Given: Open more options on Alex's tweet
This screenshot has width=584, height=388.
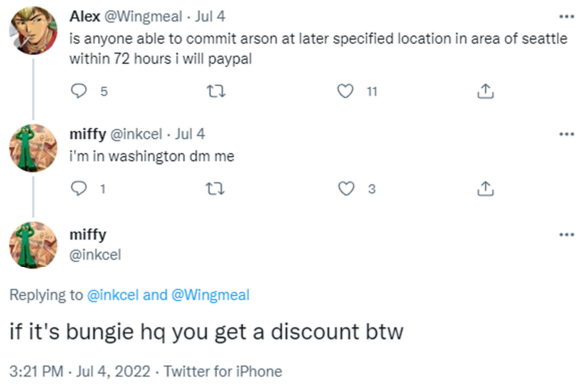Looking at the screenshot, I should (x=566, y=17).
